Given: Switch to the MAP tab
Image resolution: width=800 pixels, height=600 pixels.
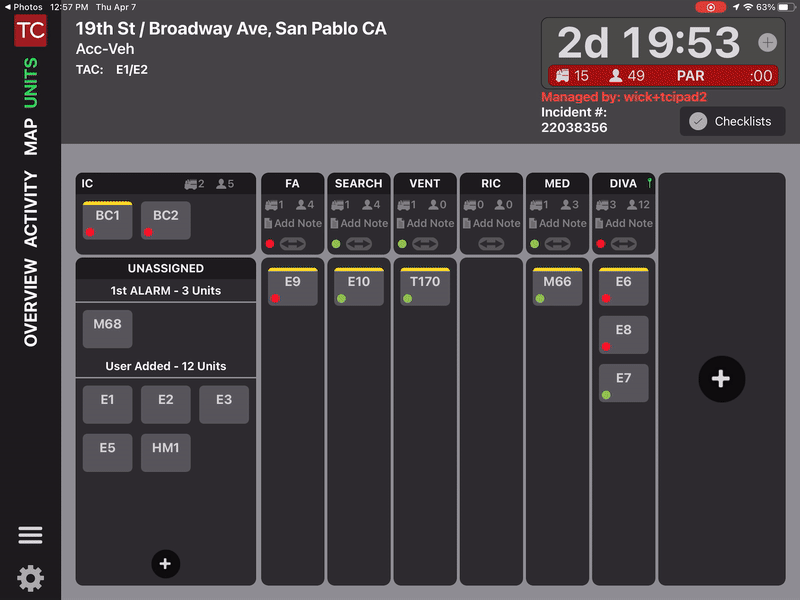Looking at the screenshot, I should [x=30, y=136].
